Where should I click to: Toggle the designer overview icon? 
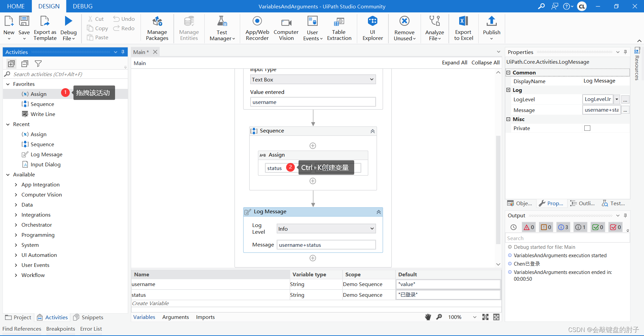[496, 317]
